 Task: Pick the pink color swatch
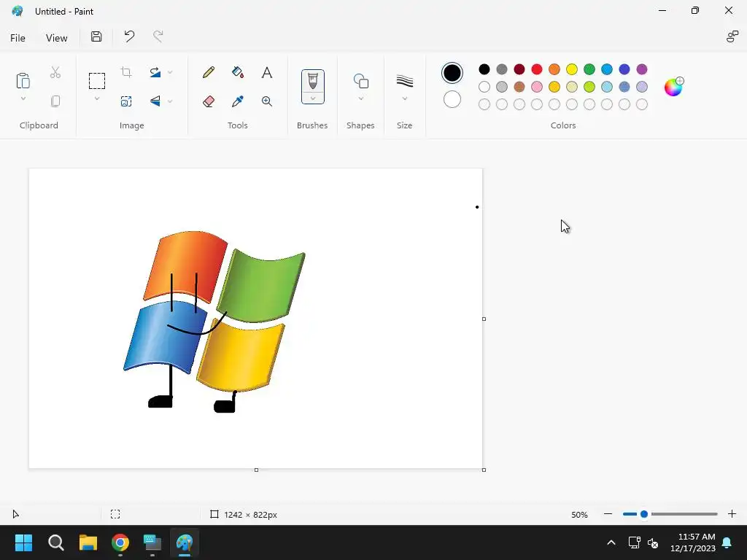pos(537,87)
